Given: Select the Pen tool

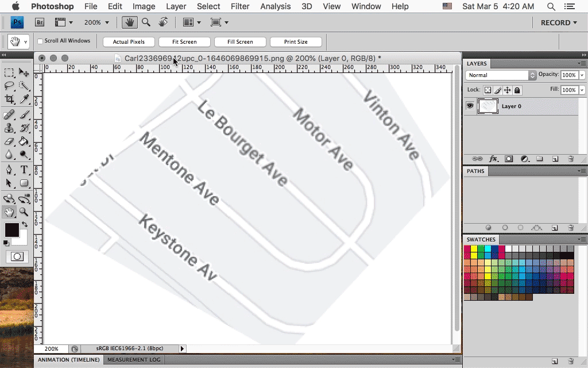Looking at the screenshot, I should [9, 170].
